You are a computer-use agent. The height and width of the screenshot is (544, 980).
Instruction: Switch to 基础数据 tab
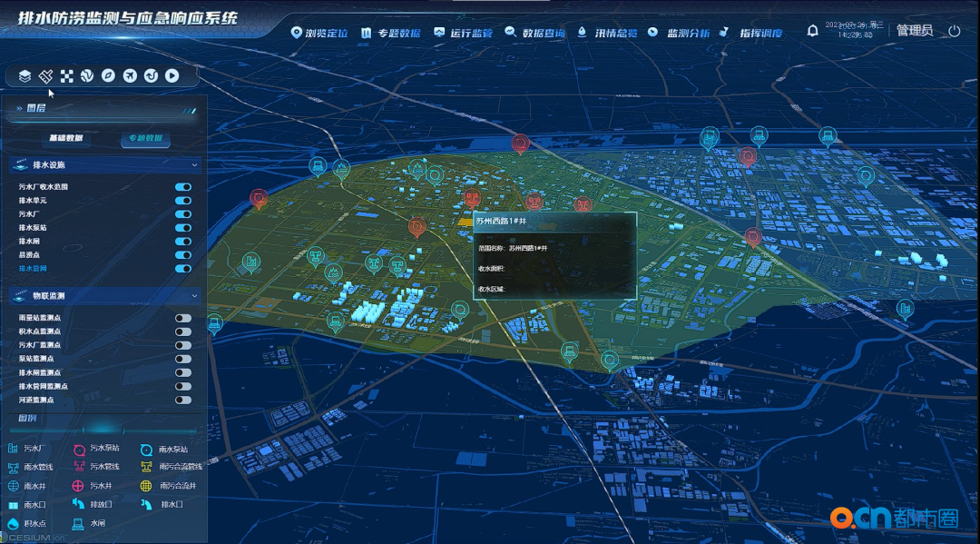(65, 138)
